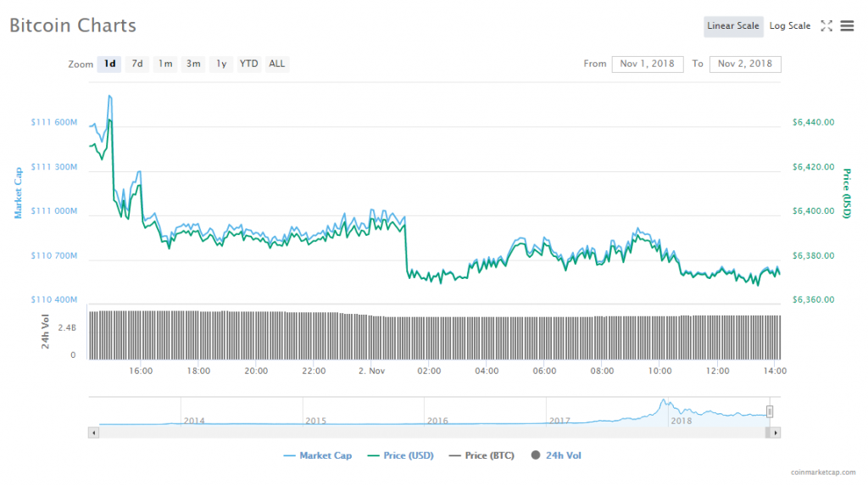The image size is (868, 486).
Task: Show ALL historical data
Action: pos(276,64)
